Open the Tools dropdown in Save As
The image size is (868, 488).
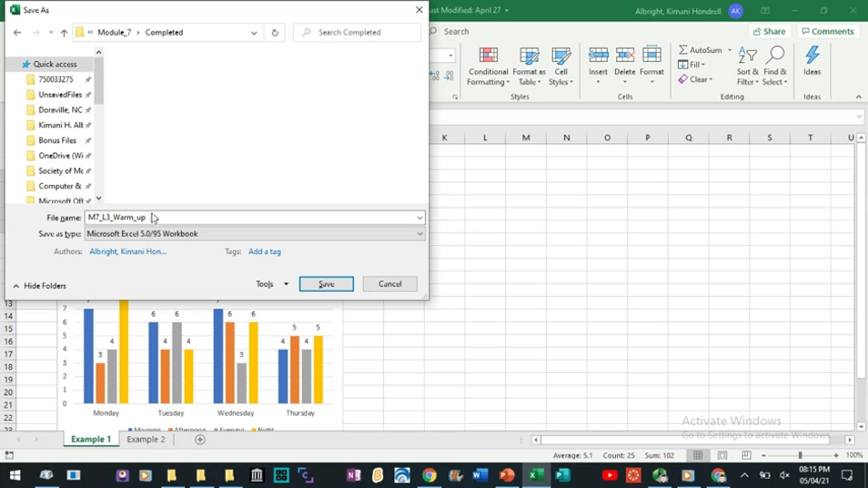pos(272,284)
